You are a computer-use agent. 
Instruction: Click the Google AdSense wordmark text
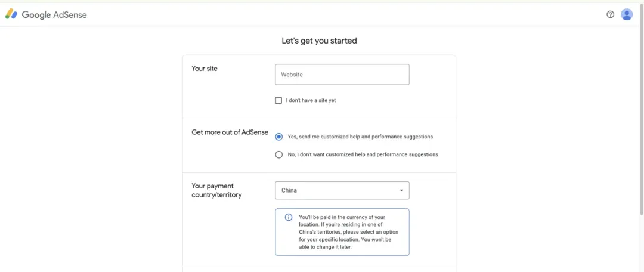click(54, 15)
